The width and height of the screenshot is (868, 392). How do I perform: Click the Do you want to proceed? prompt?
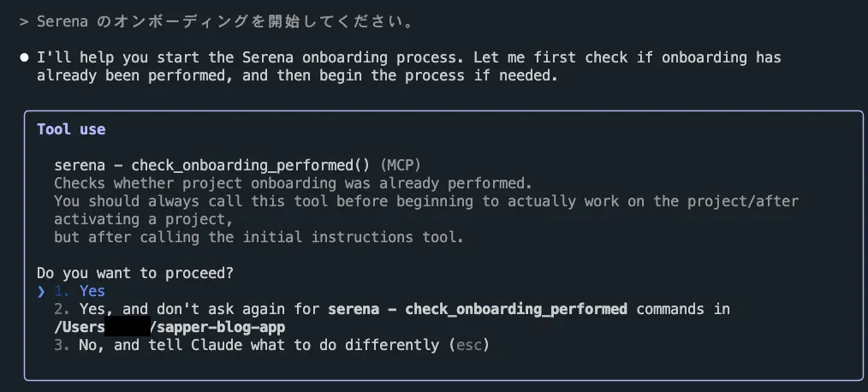tap(135, 273)
